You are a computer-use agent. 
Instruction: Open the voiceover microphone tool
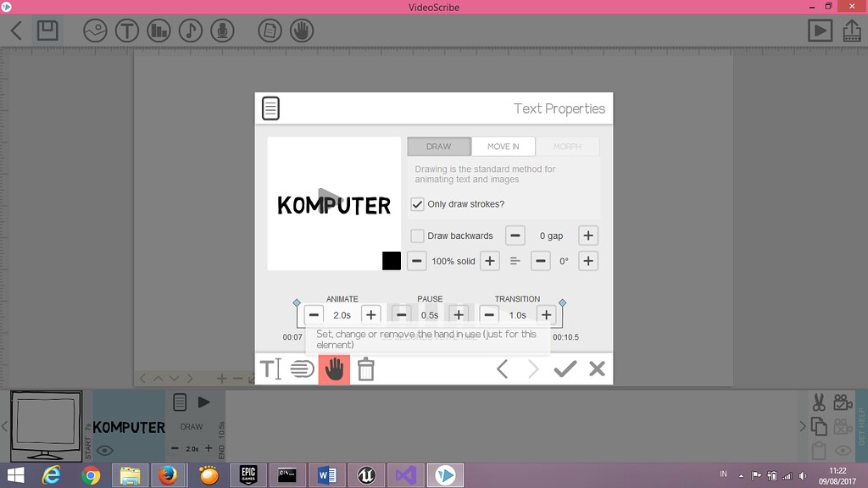pyautogui.click(x=223, y=30)
